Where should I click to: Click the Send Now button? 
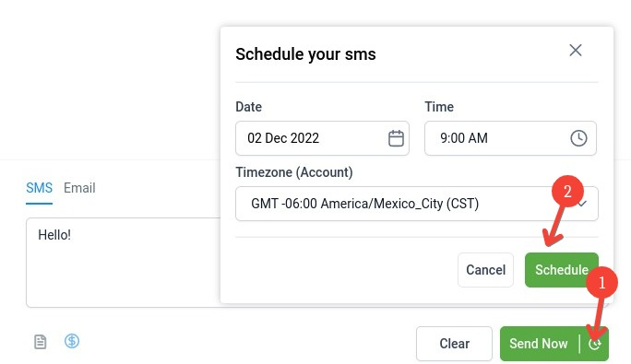coord(539,344)
